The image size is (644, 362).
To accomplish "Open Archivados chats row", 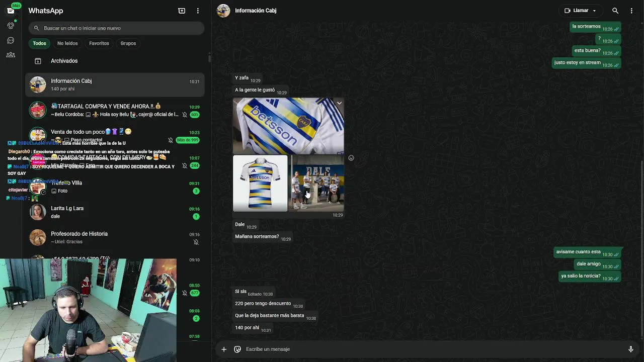I will (x=115, y=61).
